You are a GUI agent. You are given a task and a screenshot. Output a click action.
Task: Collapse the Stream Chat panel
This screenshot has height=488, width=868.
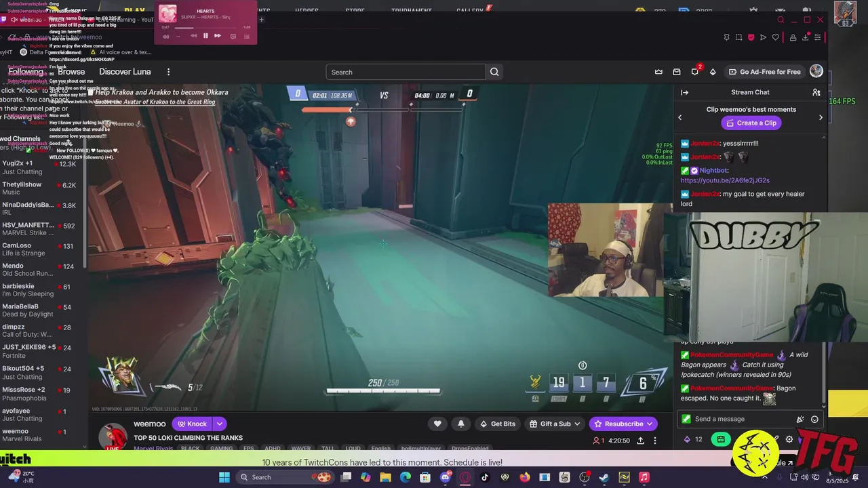pos(685,92)
